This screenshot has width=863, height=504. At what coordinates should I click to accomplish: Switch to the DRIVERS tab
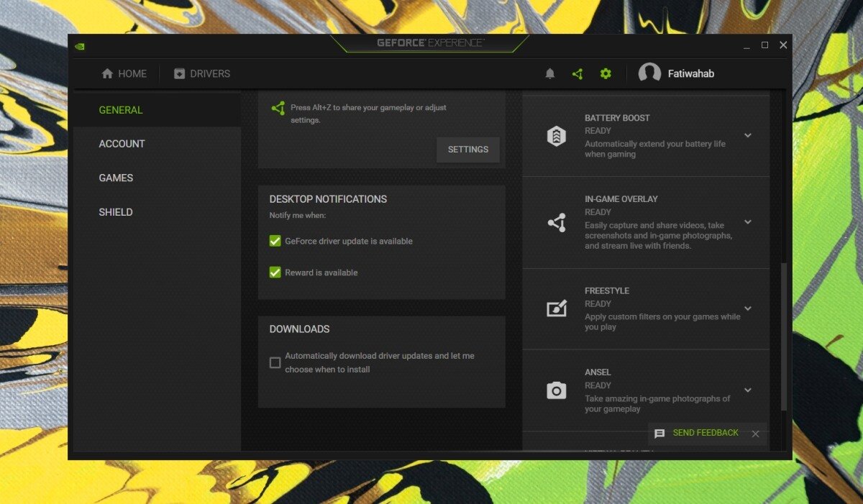(201, 73)
